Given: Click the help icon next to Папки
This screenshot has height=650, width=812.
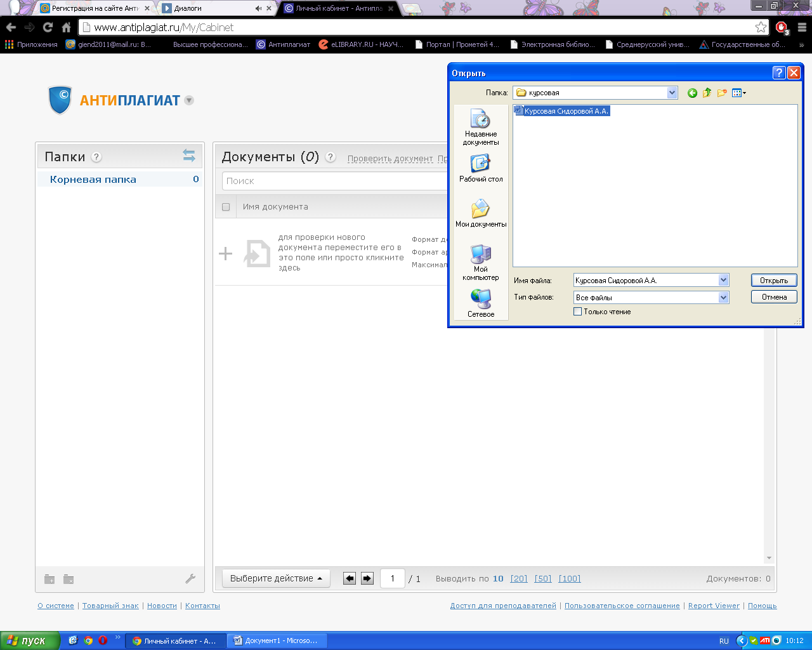Looking at the screenshot, I should 96,157.
